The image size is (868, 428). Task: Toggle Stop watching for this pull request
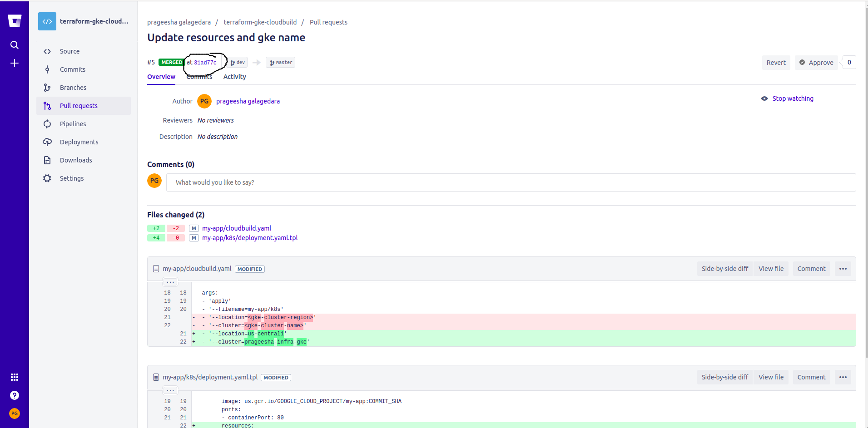click(792, 98)
